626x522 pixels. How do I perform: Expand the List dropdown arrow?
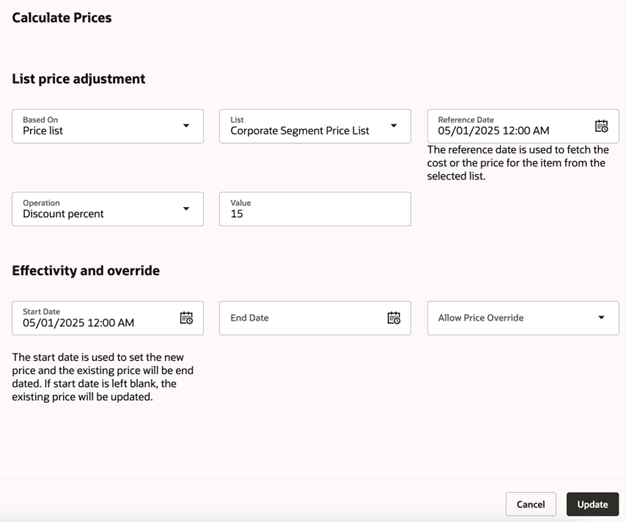pos(394,126)
